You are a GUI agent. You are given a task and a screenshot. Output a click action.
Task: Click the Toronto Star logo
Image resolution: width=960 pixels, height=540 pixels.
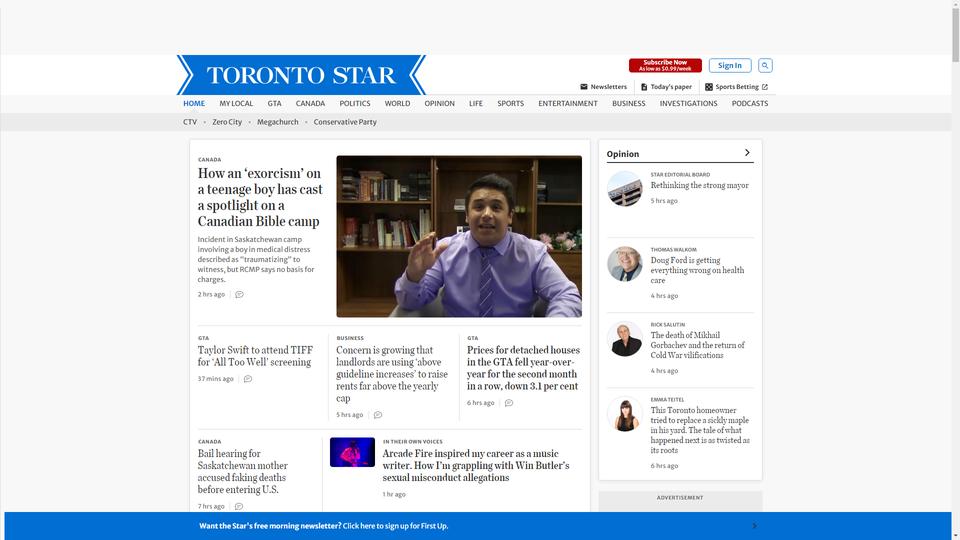coord(301,75)
